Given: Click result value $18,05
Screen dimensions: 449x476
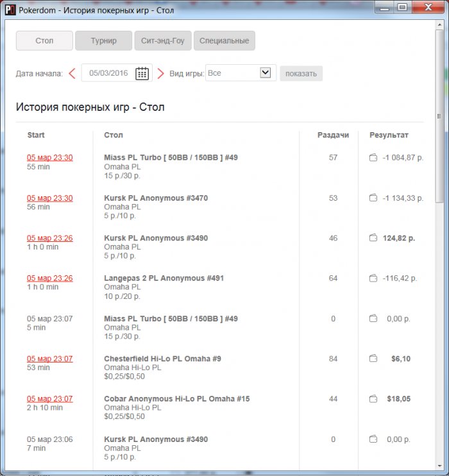Looking at the screenshot, I should point(398,398).
